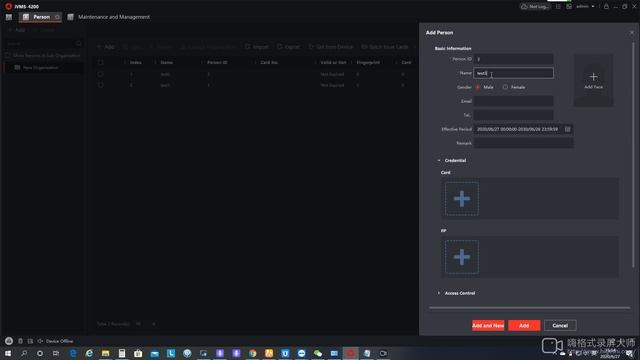Click into the Remark field
Image resolution: width=640 pixels, height=360 pixels.
(523, 143)
